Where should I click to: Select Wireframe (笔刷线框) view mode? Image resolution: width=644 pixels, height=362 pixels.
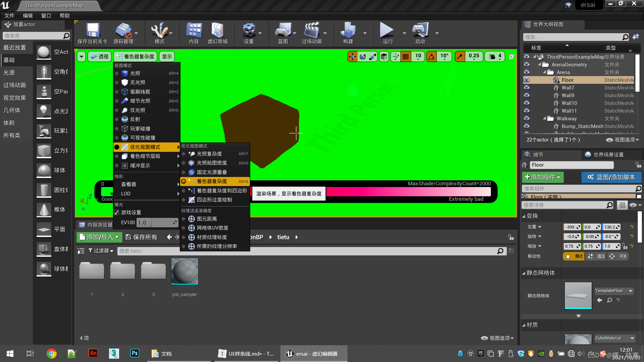[x=147, y=92]
